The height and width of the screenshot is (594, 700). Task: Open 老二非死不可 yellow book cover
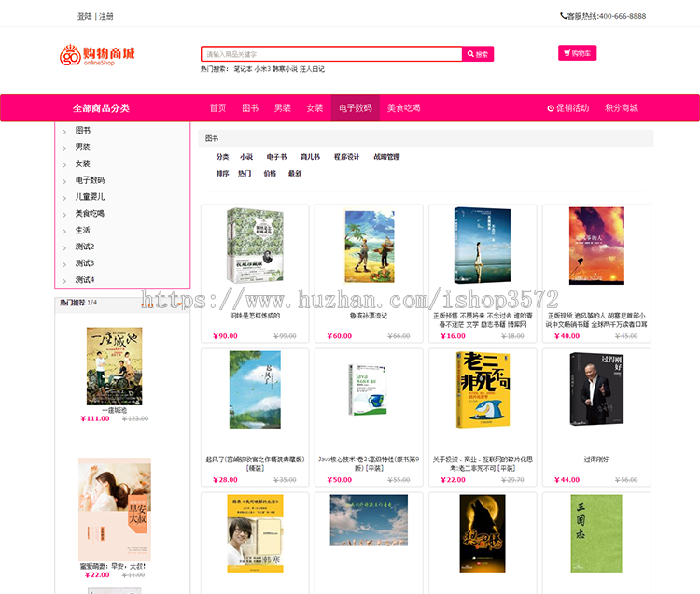point(483,389)
